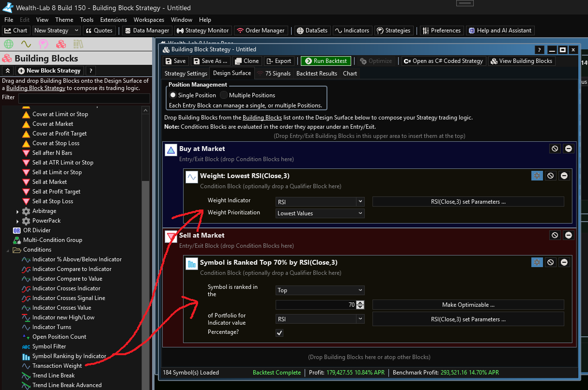Screen dimensions: 588x390
Task: Uncheck the Percentage checkbox
Action: coord(279,333)
